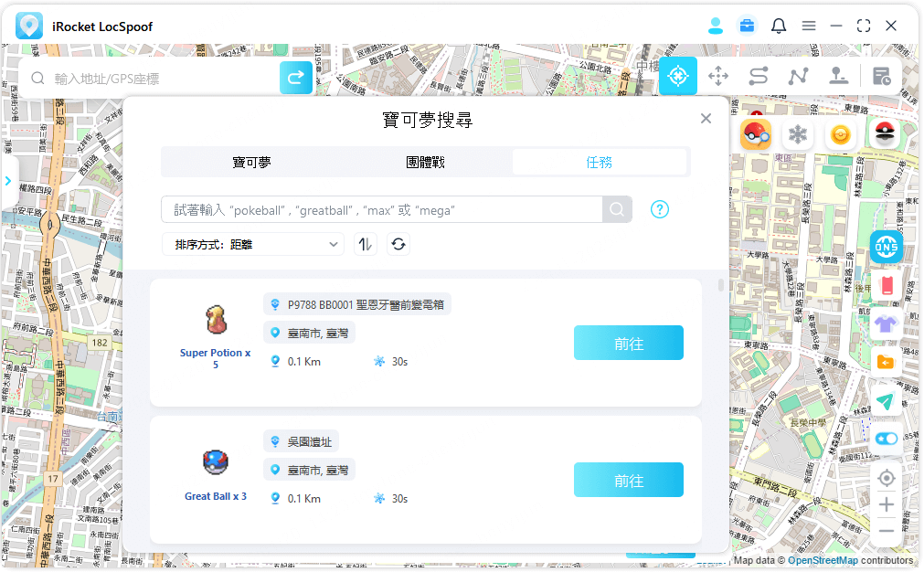The height and width of the screenshot is (572, 924).
Task: Select Teleport mode crosshair icon
Action: (677, 76)
